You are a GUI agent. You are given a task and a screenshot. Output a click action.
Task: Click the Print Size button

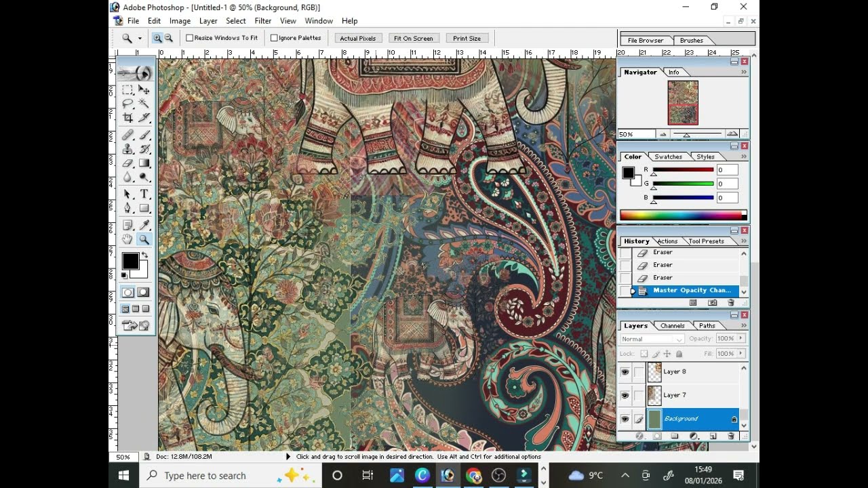coord(467,39)
